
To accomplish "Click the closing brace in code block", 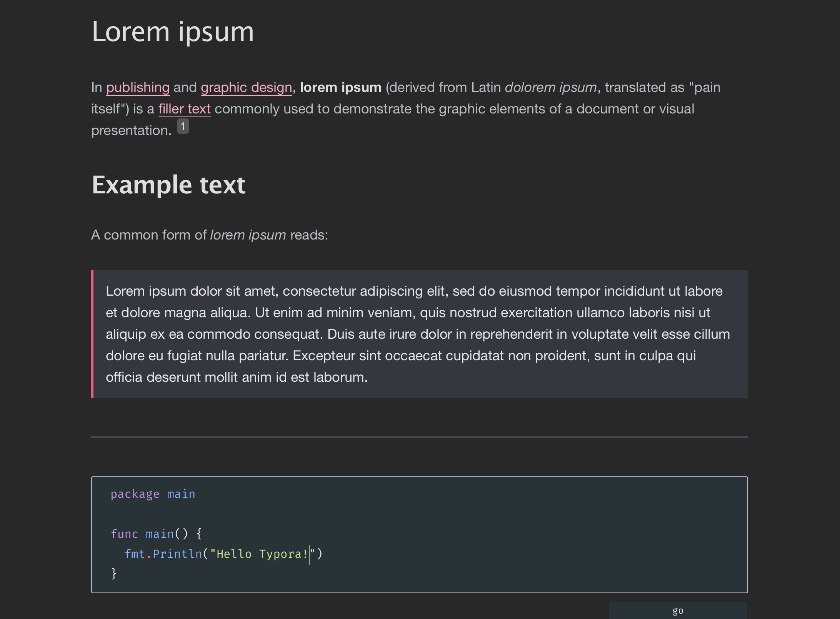I will click(114, 574).
